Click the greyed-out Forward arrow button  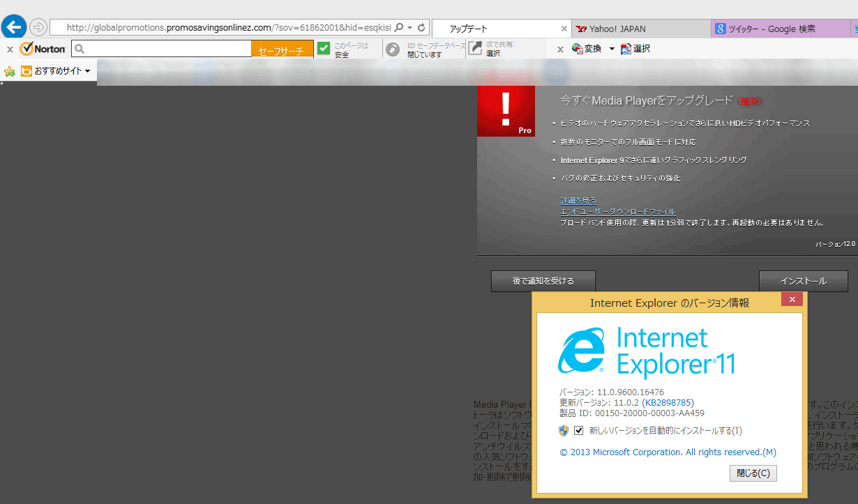(x=38, y=28)
